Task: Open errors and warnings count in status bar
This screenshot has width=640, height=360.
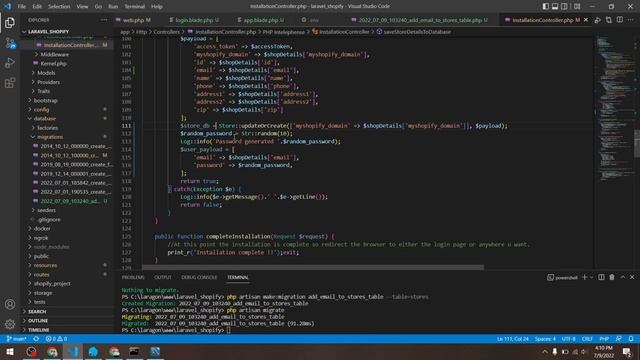Action: pyautogui.click(x=56, y=339)
